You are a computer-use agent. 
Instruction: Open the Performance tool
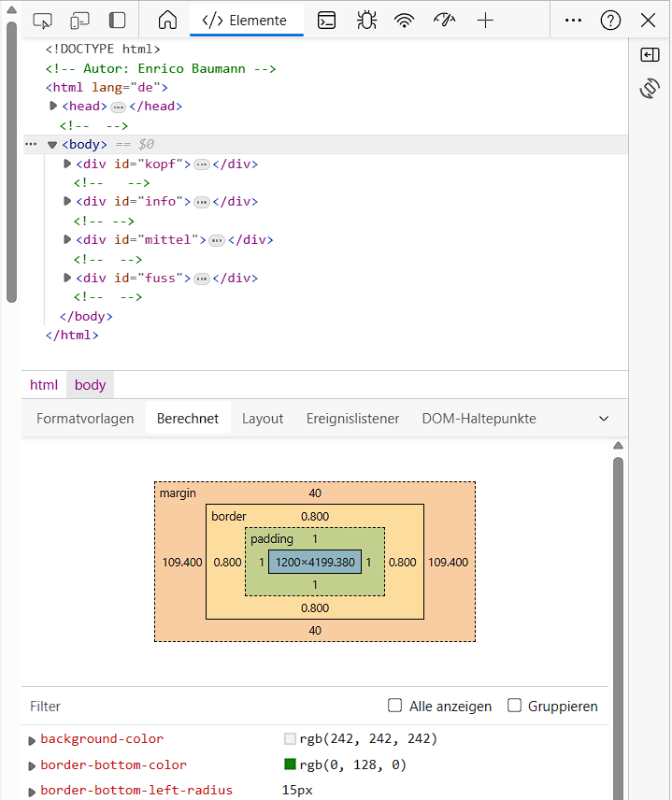click(444, 20)
